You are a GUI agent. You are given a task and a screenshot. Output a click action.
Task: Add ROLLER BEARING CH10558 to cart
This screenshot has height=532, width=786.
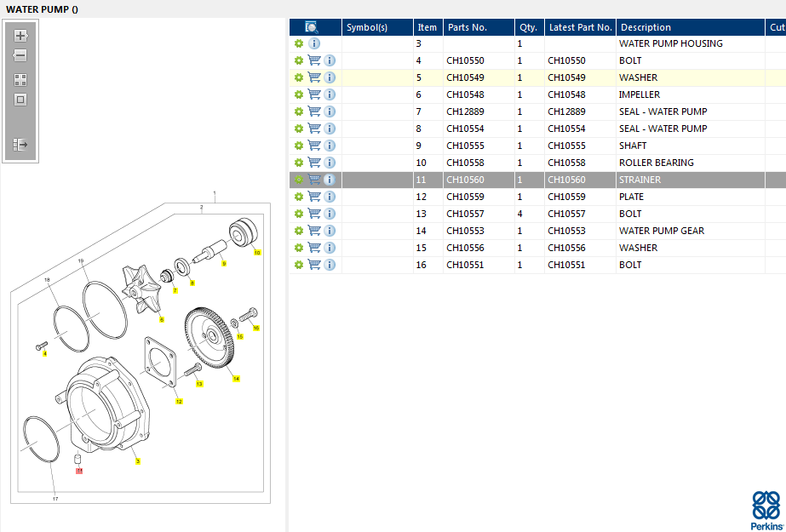tap(314, 163)
